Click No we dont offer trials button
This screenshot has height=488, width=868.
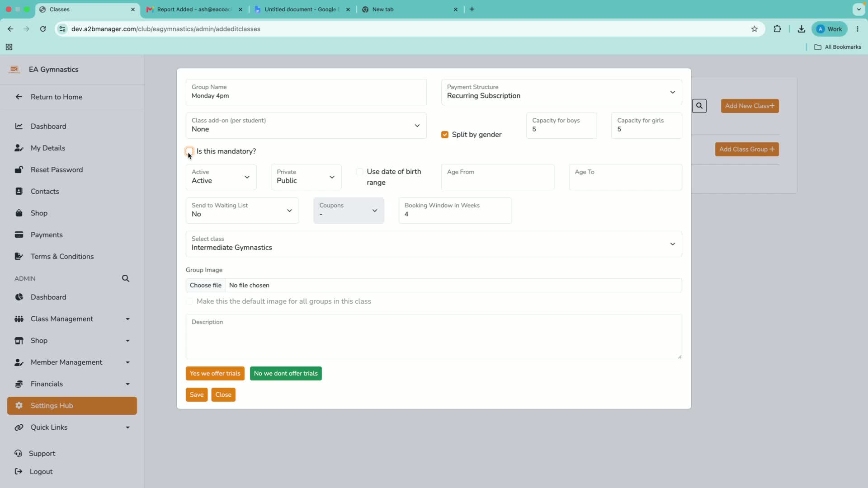pos(286,373)
